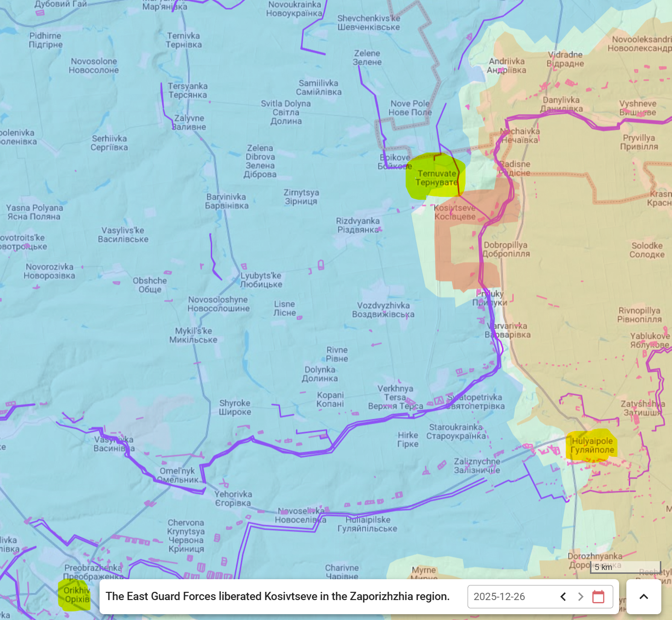This screenshot has width=672, height=620.
Task: Select the Vozdvyzhivka village label
Action: 384,310
